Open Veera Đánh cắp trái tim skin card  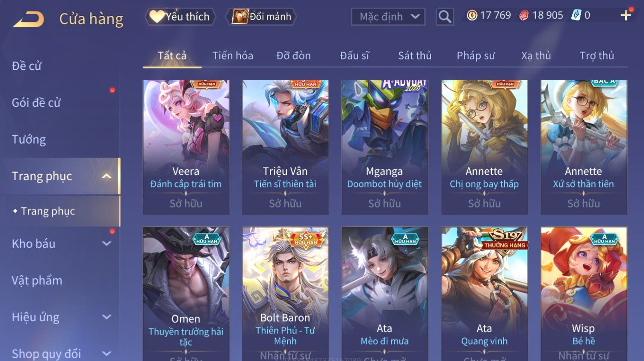186,147
